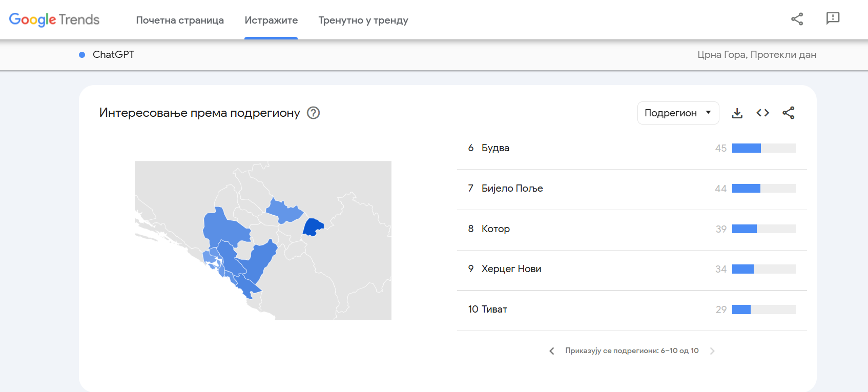Click the Интересовање према подрегиону heading
The width and height of the screenshot is (868, 392).
click(200, 113)
